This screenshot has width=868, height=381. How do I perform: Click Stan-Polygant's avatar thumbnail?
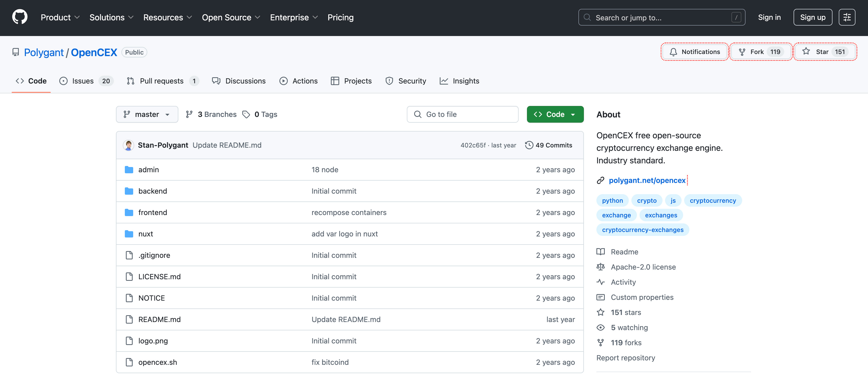(128, 145)
